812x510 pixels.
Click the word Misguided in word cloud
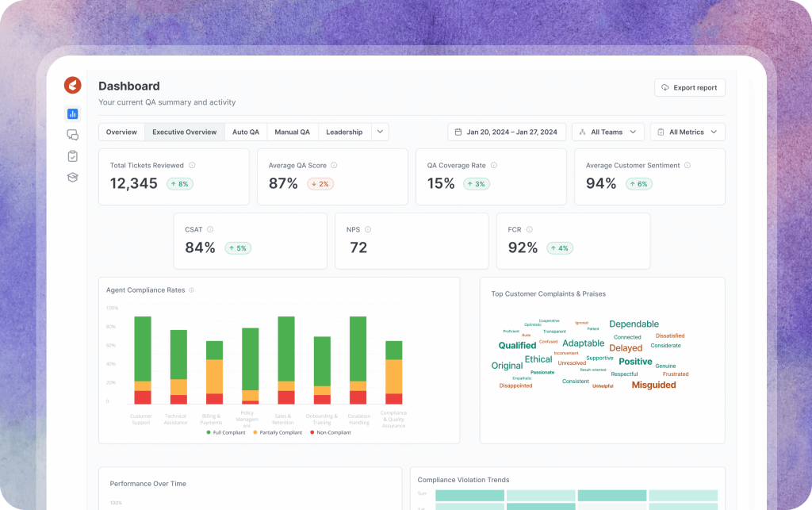pyautogui.click(x=653, y=385)
